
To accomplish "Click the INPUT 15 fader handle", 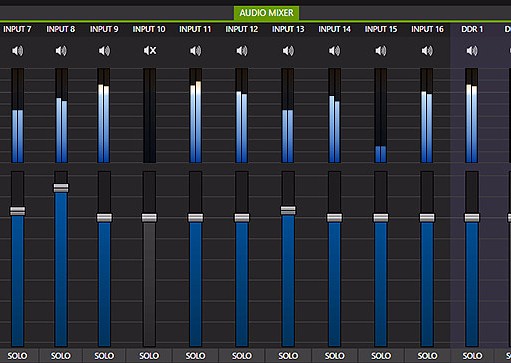I will pos(381,218).
